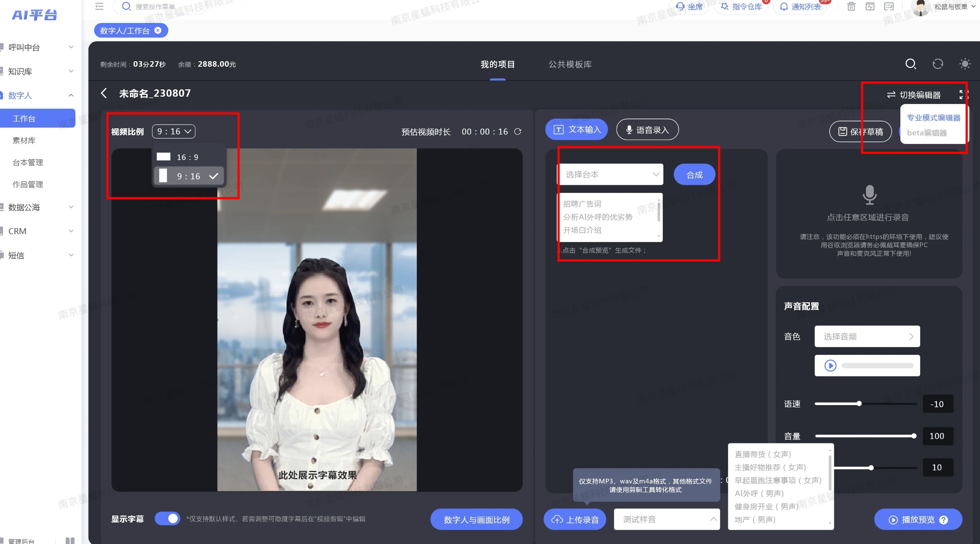Choose 招聘广告词 script option
The height and width of the screenshot is (544, 980).
click(x=582, y=204)
